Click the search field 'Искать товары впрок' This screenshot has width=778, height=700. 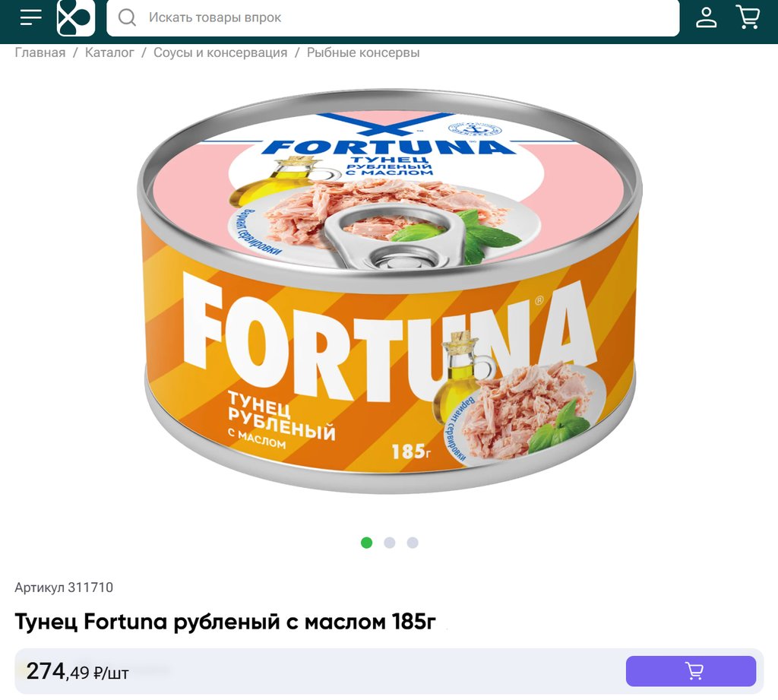(x=393, y=18)
